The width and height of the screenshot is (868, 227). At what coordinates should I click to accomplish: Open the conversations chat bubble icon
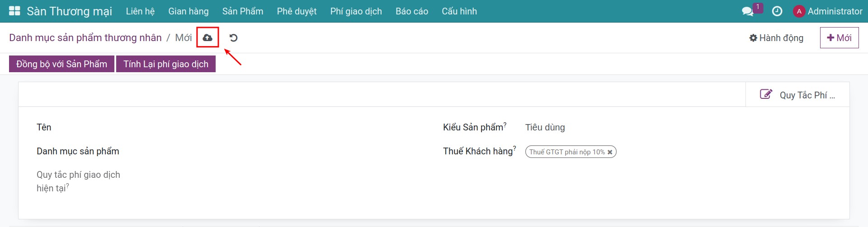click(x=747, y=11)
